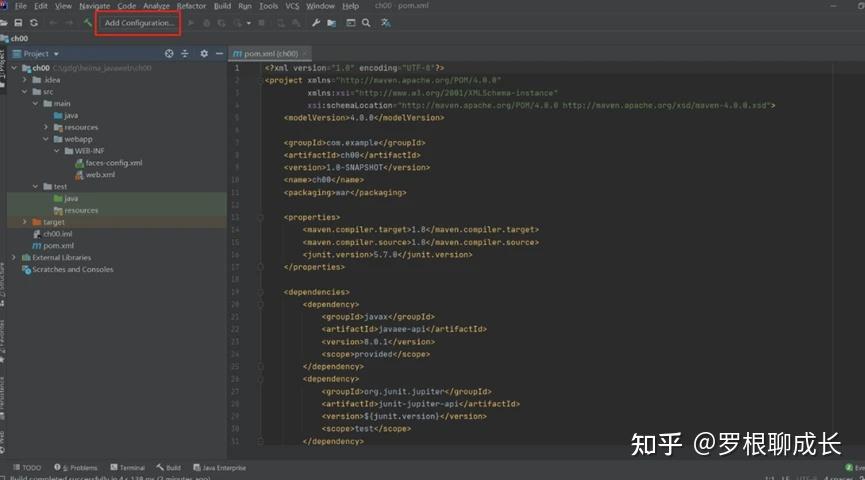
Task: Fold the properties block at line 13
Action: (x=260, y=217)
